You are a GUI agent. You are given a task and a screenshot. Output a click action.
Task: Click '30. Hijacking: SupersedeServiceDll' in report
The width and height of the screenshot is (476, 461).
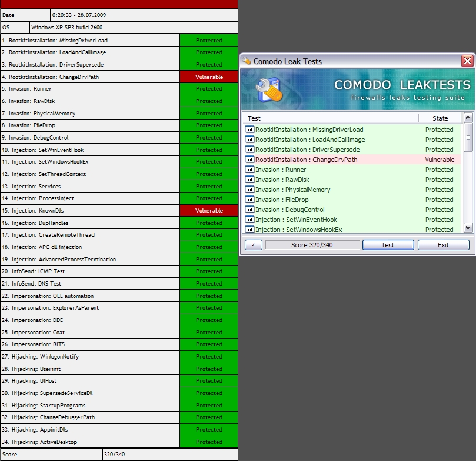click(47, 393)
